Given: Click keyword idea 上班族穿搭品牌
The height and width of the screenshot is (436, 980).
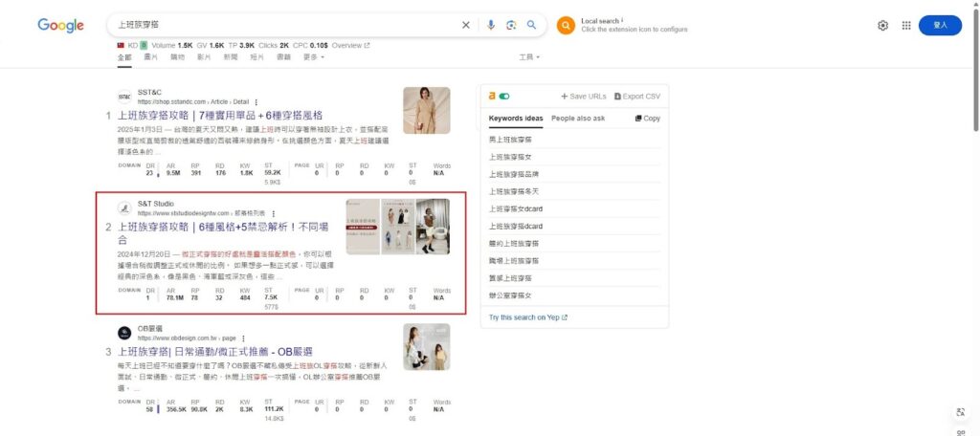Looking at the screenshot, I should pos(514,174).
